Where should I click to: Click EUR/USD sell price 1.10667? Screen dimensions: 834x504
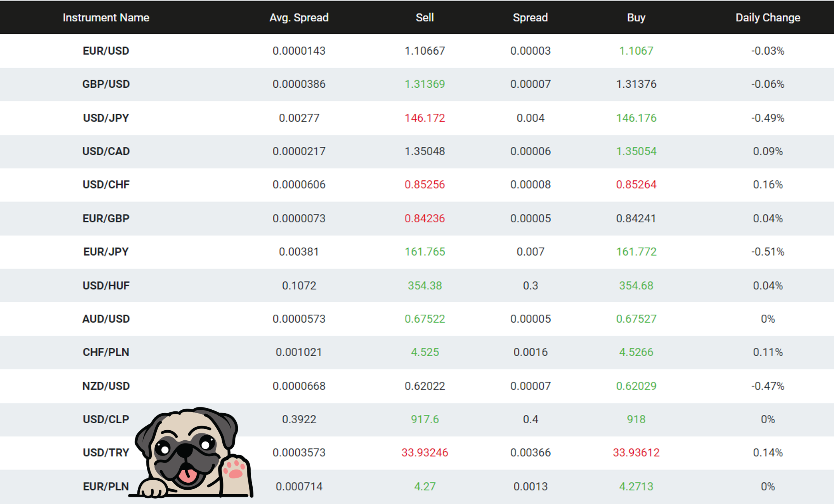425,51
